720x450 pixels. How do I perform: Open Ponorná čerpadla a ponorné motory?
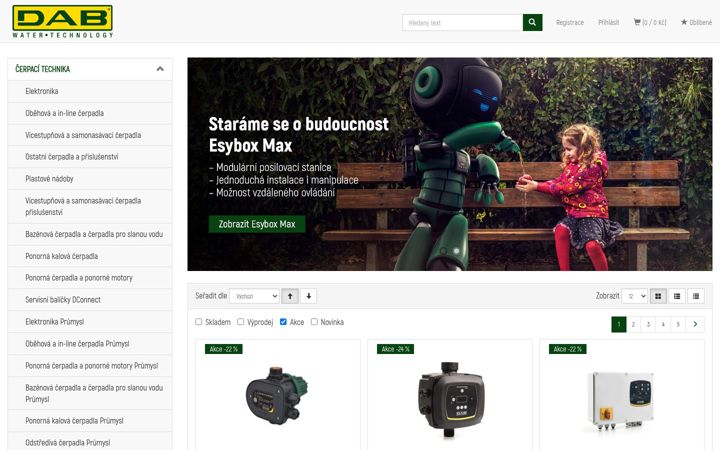[x=90, y=278]
